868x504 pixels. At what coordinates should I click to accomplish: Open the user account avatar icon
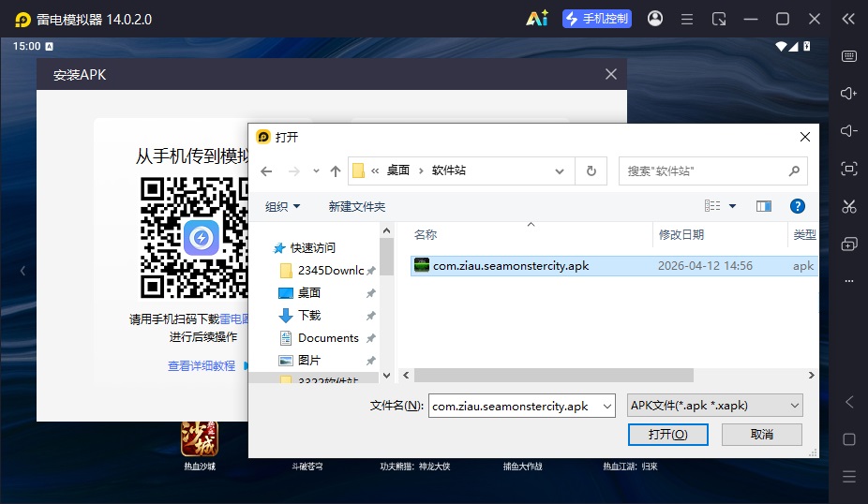point(655,19)
